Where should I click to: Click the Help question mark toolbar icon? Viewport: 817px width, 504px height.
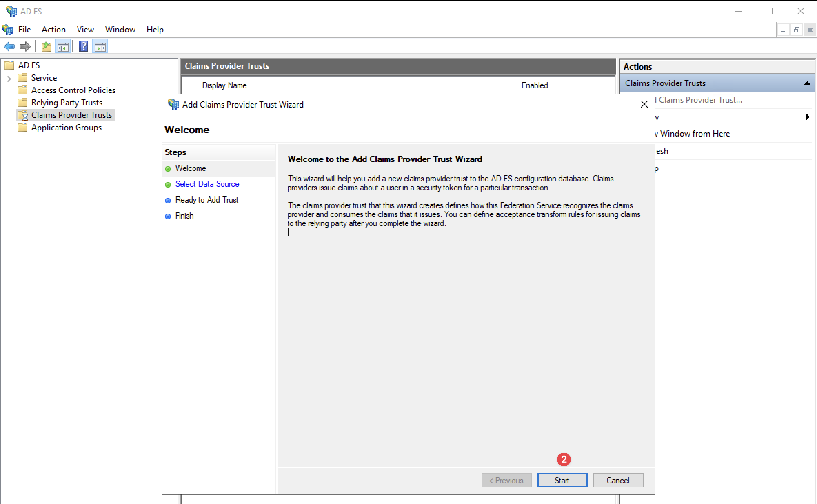pos(83,46)
